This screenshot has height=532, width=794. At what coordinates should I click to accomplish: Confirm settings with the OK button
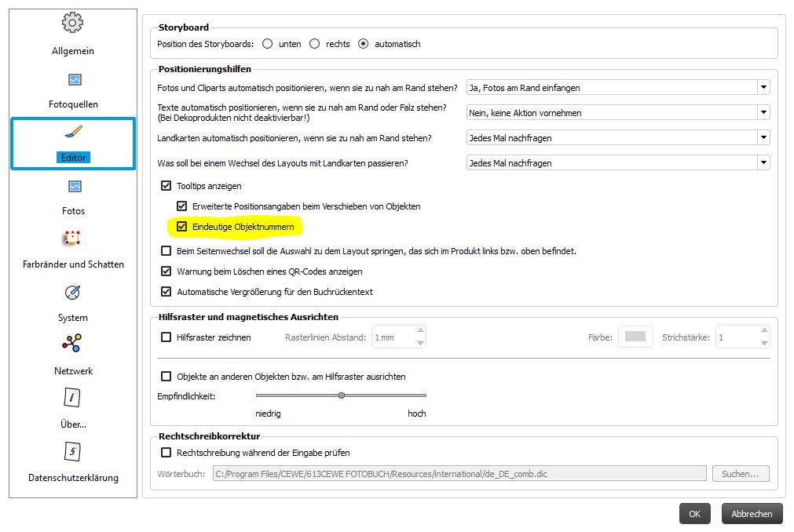point(694,514)
